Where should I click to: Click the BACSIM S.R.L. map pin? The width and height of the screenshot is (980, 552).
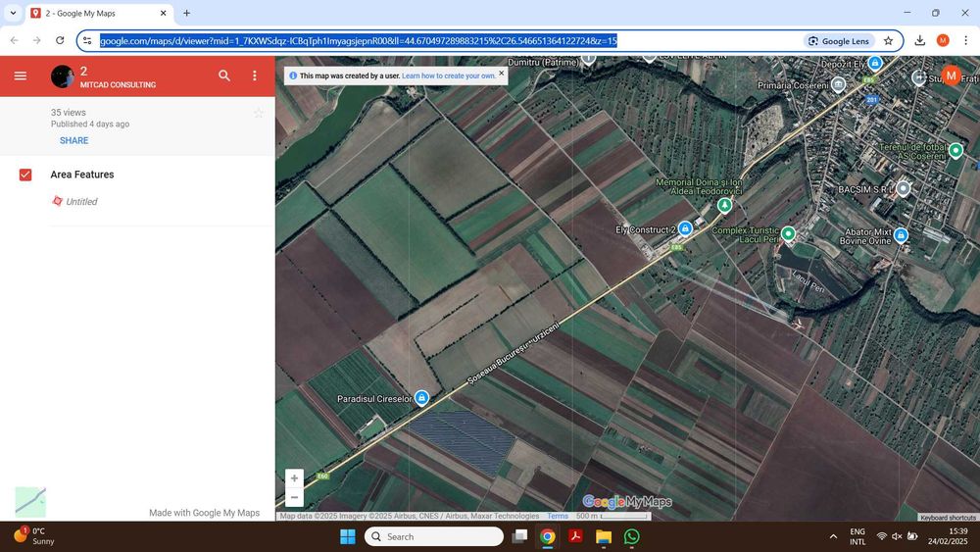tap(904, 187)
